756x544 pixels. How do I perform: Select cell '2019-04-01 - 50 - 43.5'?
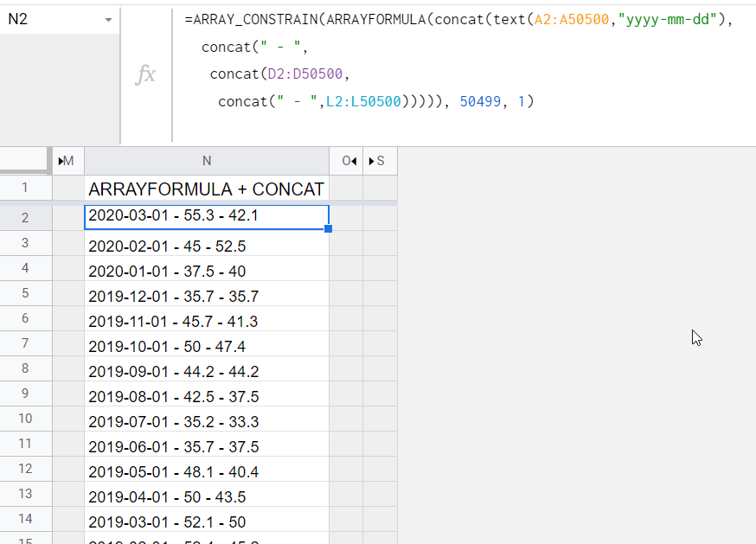point(207,495)
